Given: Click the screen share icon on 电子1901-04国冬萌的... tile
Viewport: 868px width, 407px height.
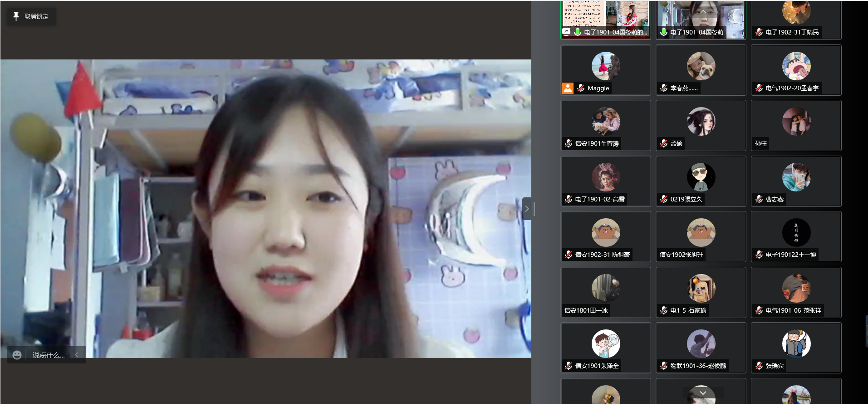Looking at the screenshot, I should (x=566, y=32).
